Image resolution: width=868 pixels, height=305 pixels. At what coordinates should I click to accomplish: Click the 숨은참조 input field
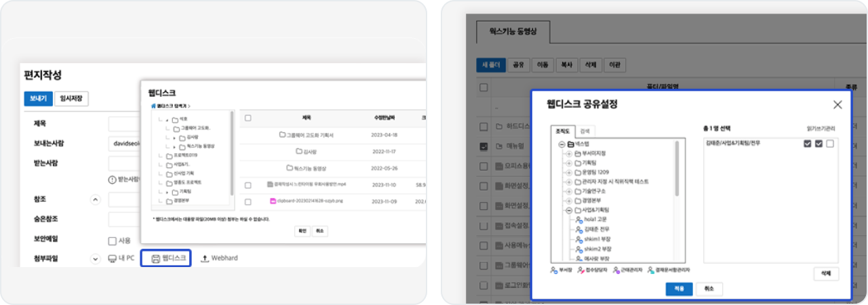point(123,220)
